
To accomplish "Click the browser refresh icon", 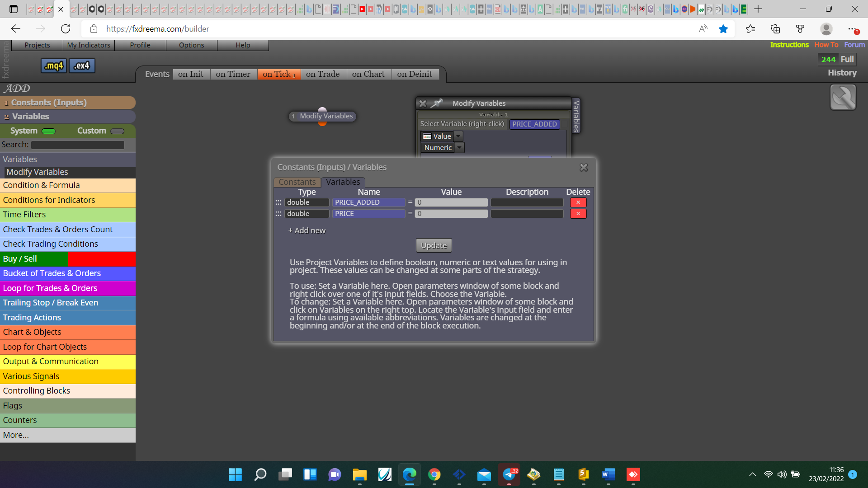I will click(x=66, y=29).
